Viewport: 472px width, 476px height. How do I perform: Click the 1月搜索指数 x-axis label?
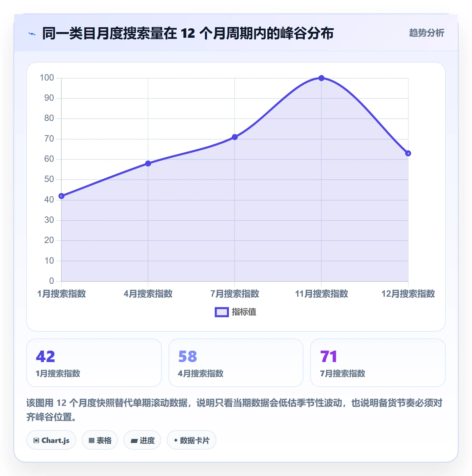pos(62,294)
